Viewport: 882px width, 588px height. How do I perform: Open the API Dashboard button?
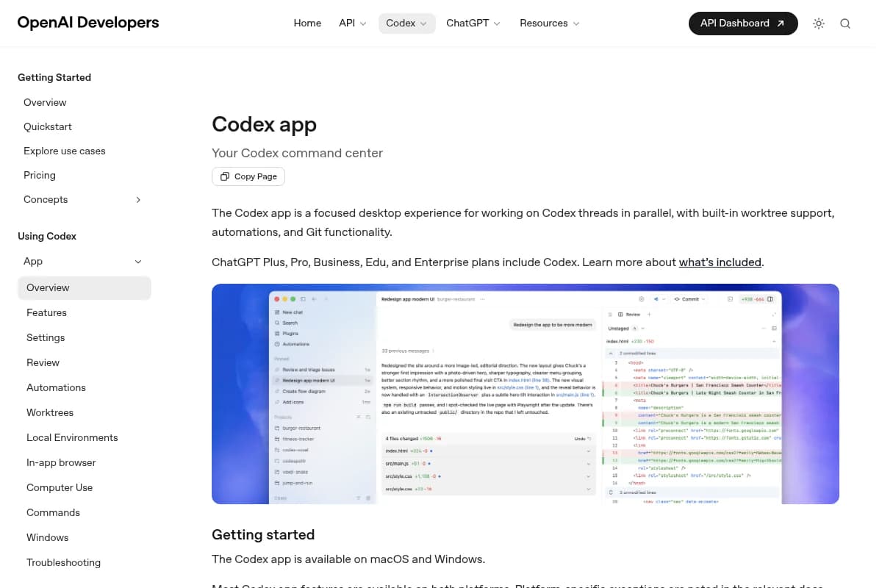pos(743,24)
